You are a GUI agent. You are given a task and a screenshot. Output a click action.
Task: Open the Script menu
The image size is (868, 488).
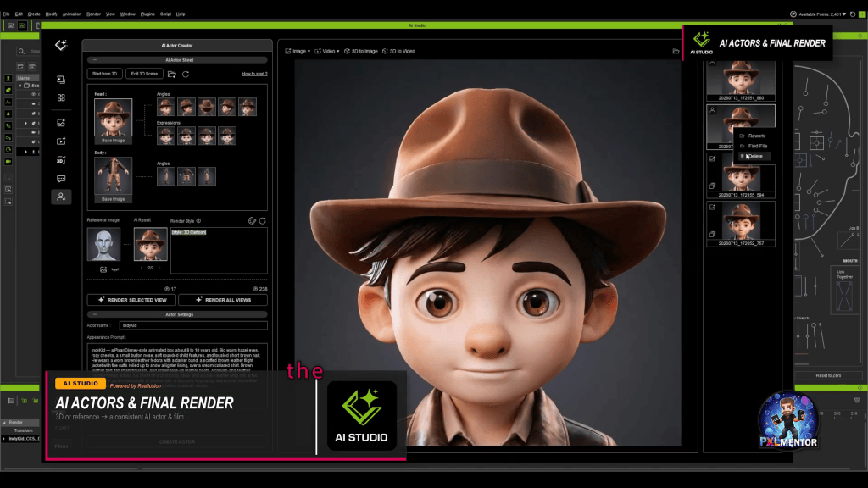tap(165, 14)
